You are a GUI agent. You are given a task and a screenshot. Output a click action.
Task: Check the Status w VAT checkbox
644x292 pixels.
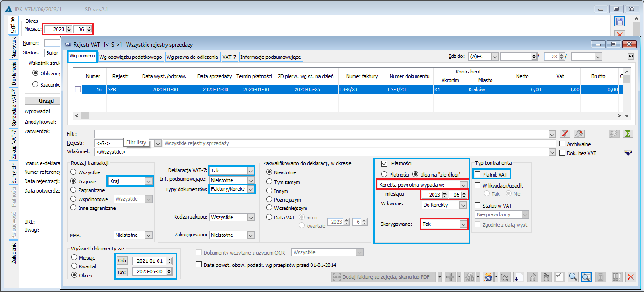(x=478, y=205)
